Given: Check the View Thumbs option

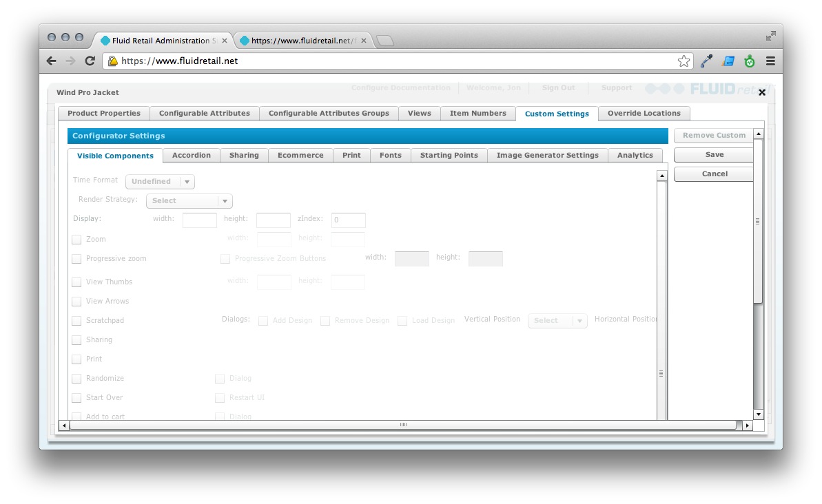Looking at the screenshot, I should pos(76,282).
